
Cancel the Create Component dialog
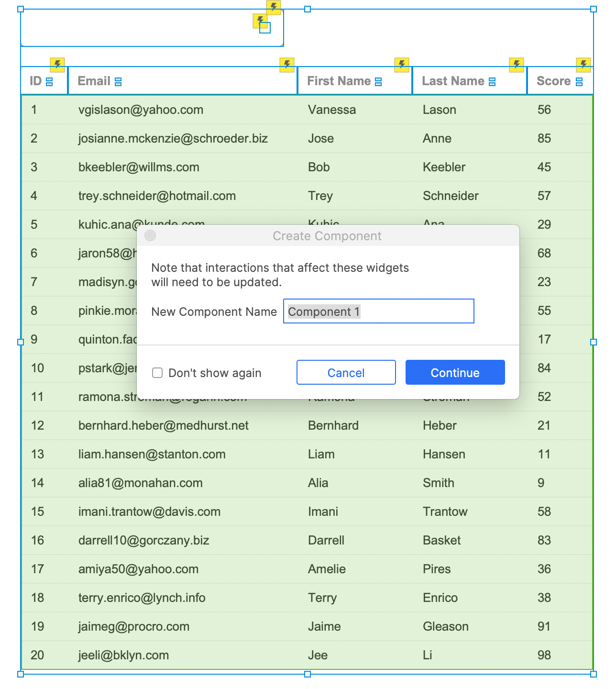(x=346, y=372)
